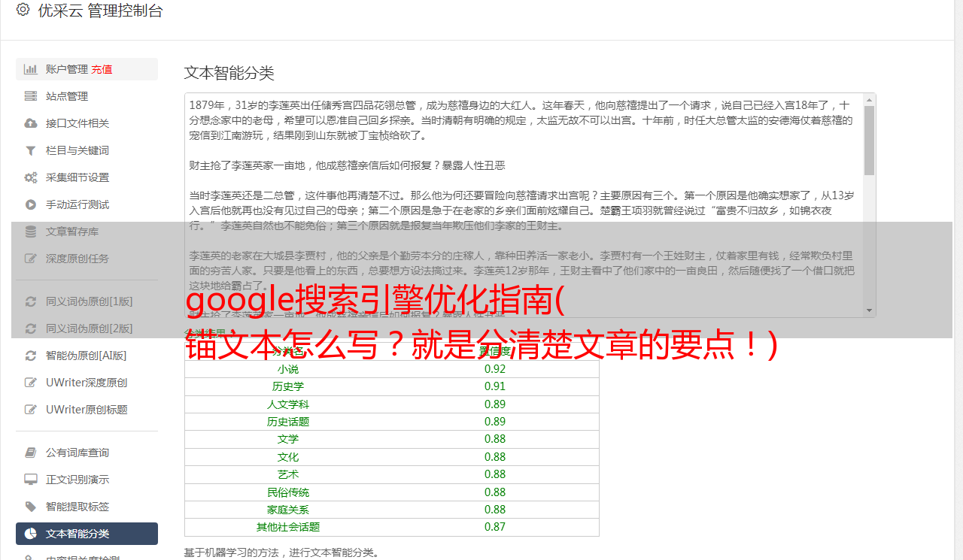
Task: Click the 人文学科 category cell
Action: 288,404
